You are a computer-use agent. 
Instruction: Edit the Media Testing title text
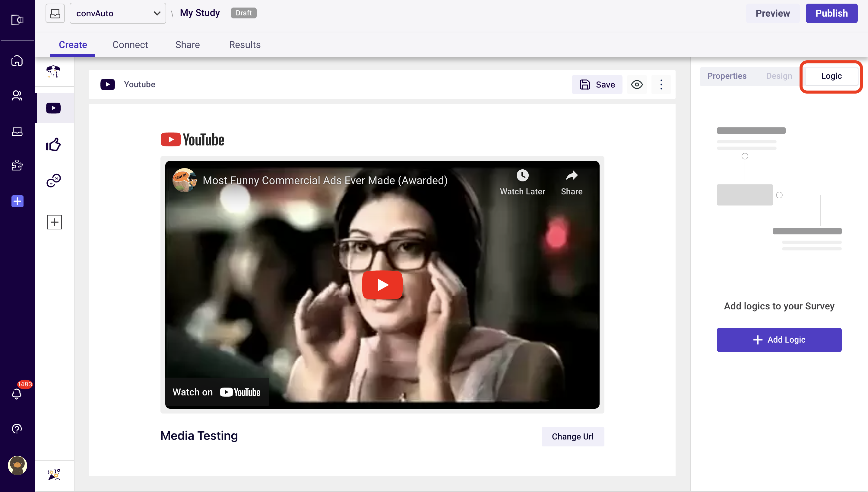pos(199,436)
